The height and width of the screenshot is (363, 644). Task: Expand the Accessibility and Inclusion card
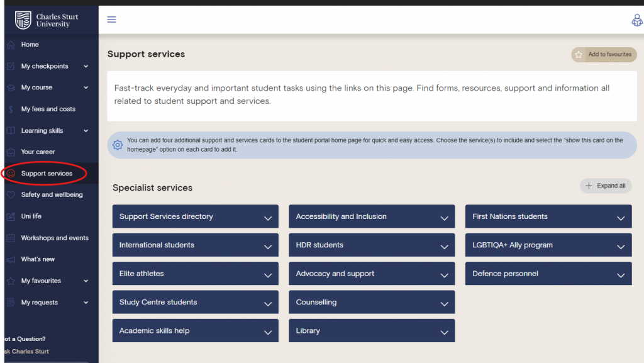coord(444,218)
